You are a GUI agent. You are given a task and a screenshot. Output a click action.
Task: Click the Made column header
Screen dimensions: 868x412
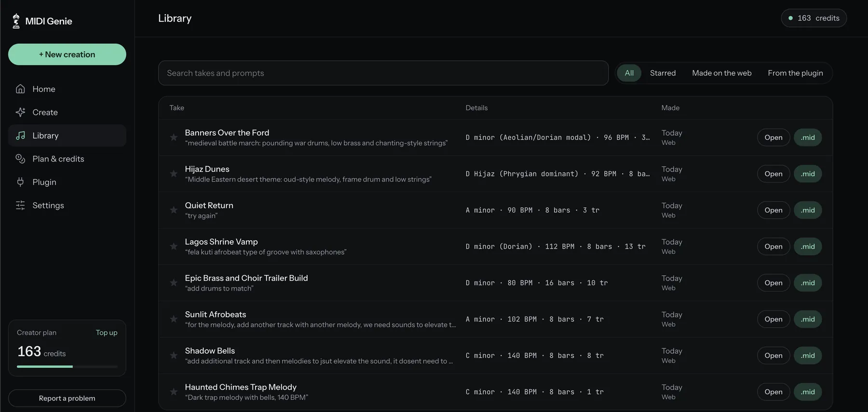670,108
